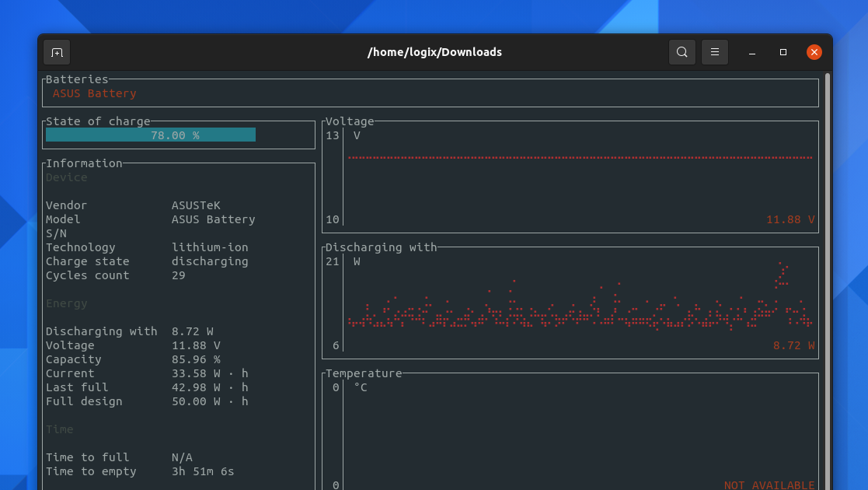This screenshot has width=868, height=490.
Task: Click the State of charge panel title
Action: (x=98, y=121)
